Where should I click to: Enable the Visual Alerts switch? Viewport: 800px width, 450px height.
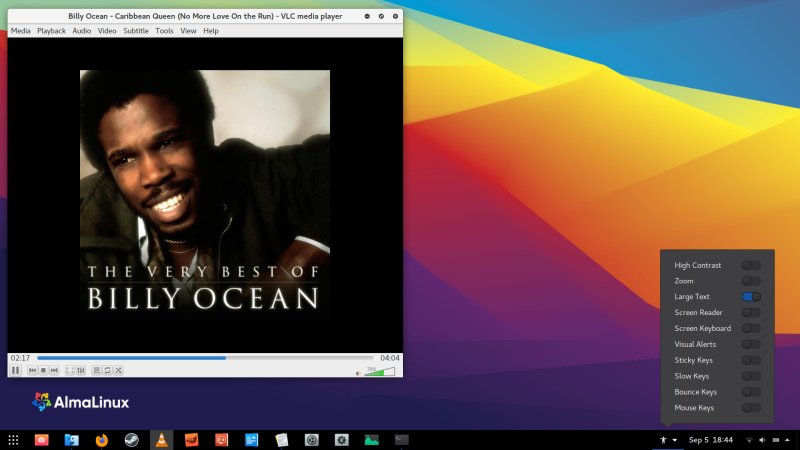click(751, 344)
